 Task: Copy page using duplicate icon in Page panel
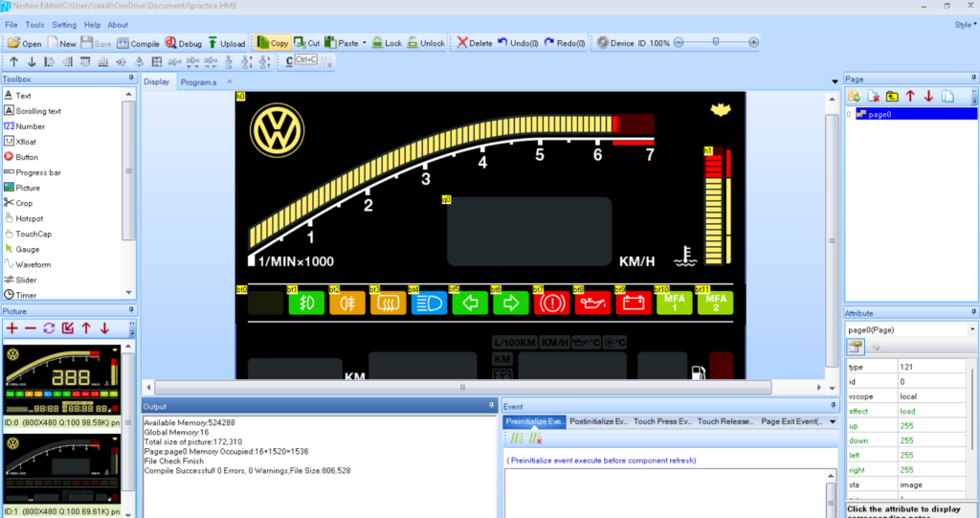pos(948,97)
